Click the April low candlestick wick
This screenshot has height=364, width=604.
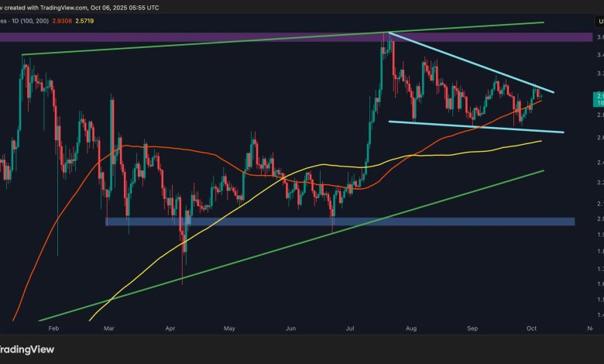(x=183, y=273)
